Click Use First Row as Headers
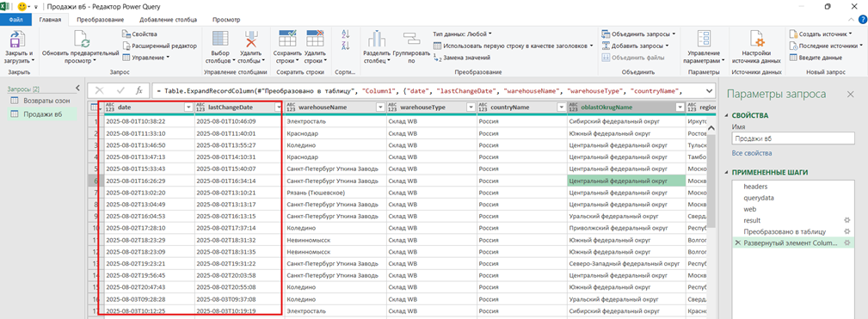Image resolution: width=868 pixels, height=319 pixels. click(513, 46)
